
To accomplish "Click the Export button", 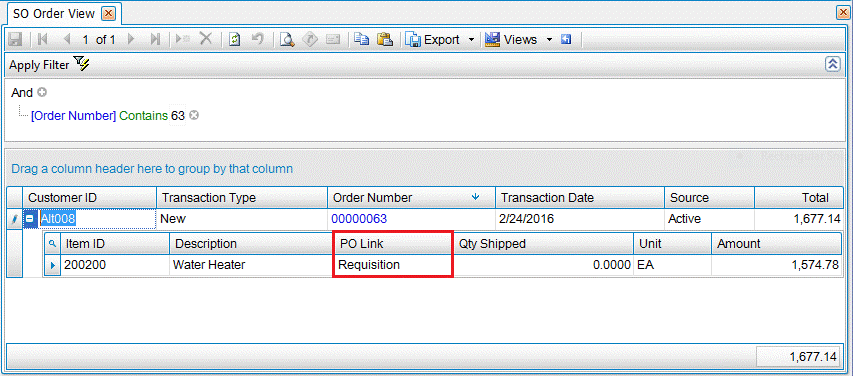I will coord(434,40).
